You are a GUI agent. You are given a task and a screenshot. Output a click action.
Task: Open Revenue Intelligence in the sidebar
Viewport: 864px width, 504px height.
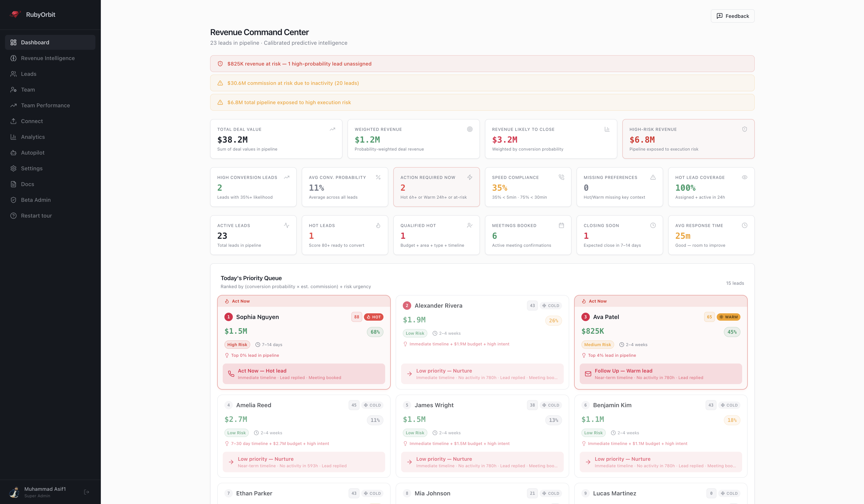tap(50, 58)
